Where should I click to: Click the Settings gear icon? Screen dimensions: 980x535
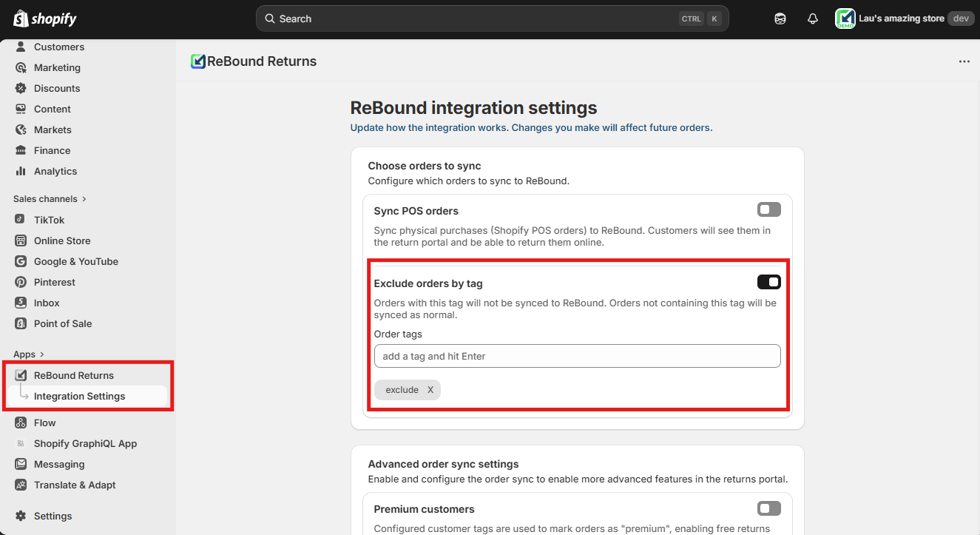(x=21, y=516)
